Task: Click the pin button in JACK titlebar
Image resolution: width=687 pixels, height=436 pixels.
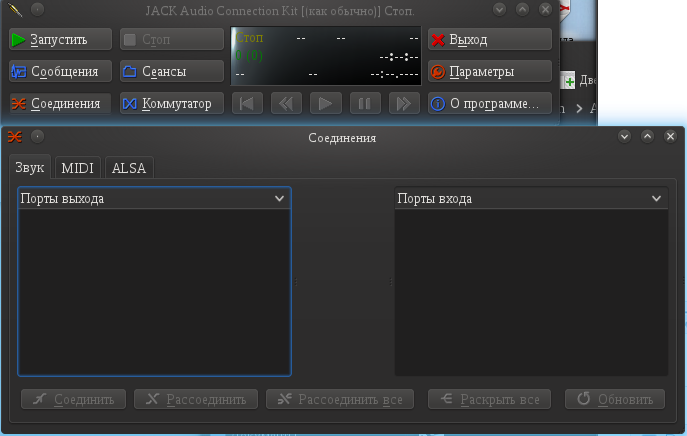Action: 38,9
